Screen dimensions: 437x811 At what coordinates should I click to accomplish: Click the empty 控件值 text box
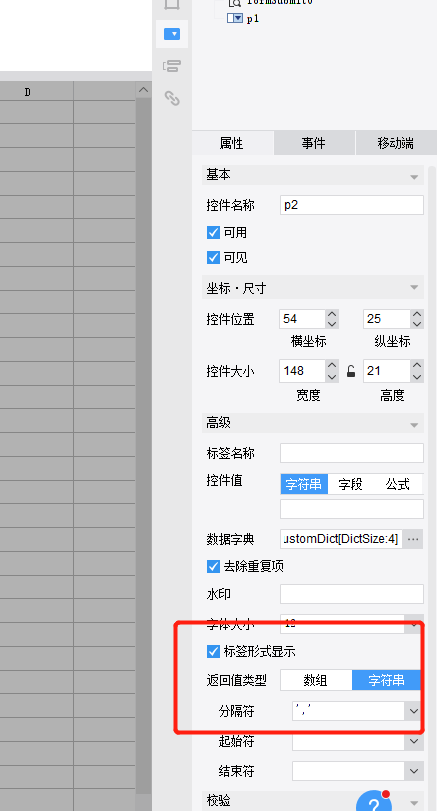[352, 509]
